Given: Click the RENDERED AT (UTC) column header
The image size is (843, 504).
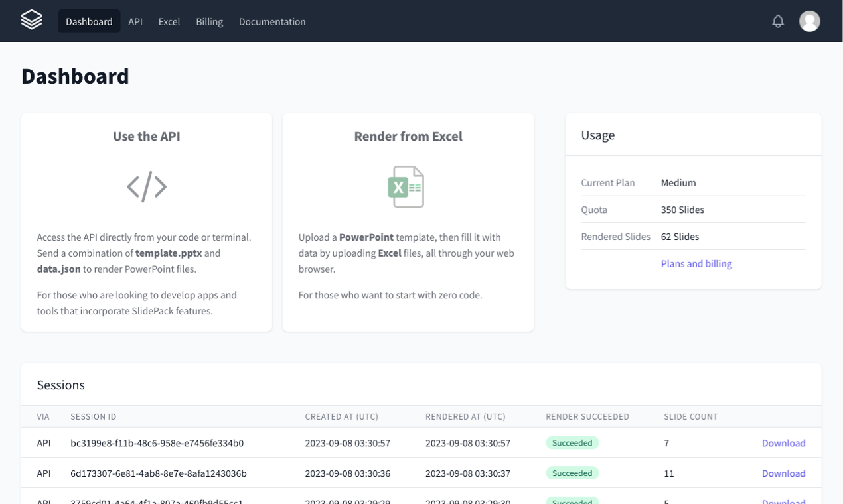Looking at the screenshot, I should pos(465,417).
